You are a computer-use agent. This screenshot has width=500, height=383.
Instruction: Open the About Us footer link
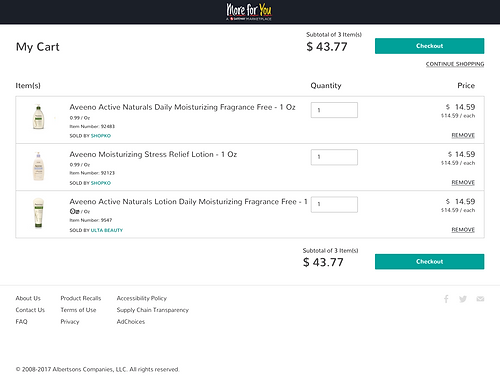coord(28,298)
